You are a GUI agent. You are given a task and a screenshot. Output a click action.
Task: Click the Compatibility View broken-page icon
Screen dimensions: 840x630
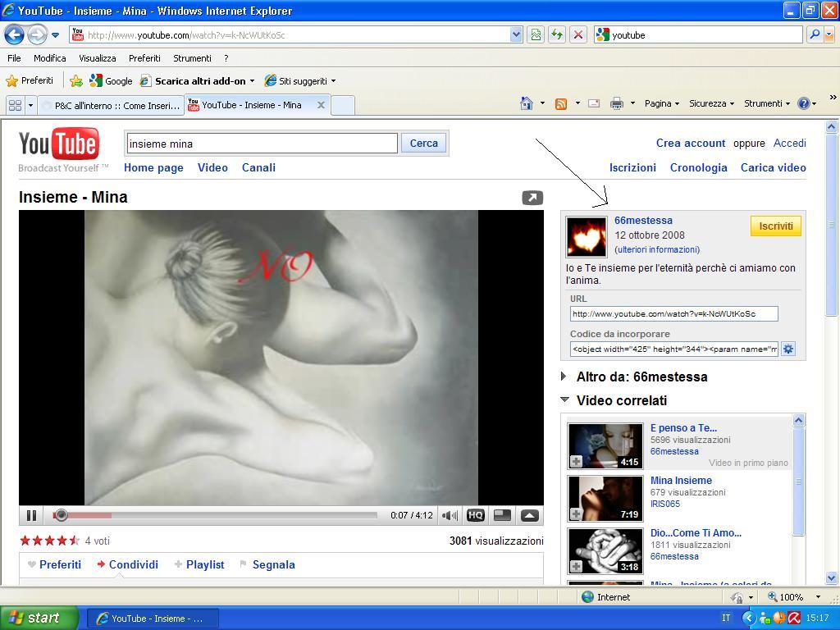pyautogui.click(x=536, y=35)
